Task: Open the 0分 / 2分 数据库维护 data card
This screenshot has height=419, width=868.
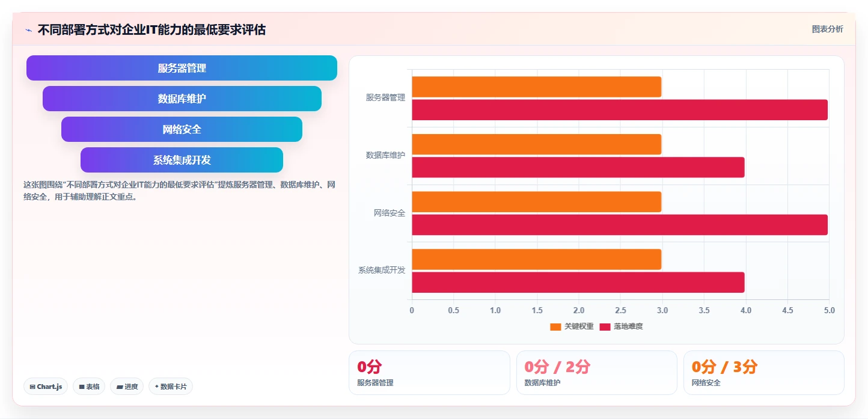Action: click(x=597, y=373)
